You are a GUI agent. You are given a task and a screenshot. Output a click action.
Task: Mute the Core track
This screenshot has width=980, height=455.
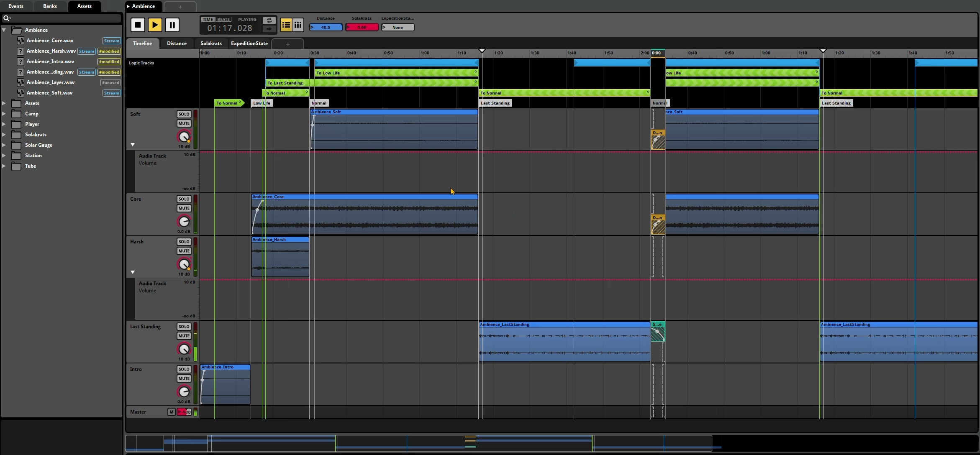point(184,208)
